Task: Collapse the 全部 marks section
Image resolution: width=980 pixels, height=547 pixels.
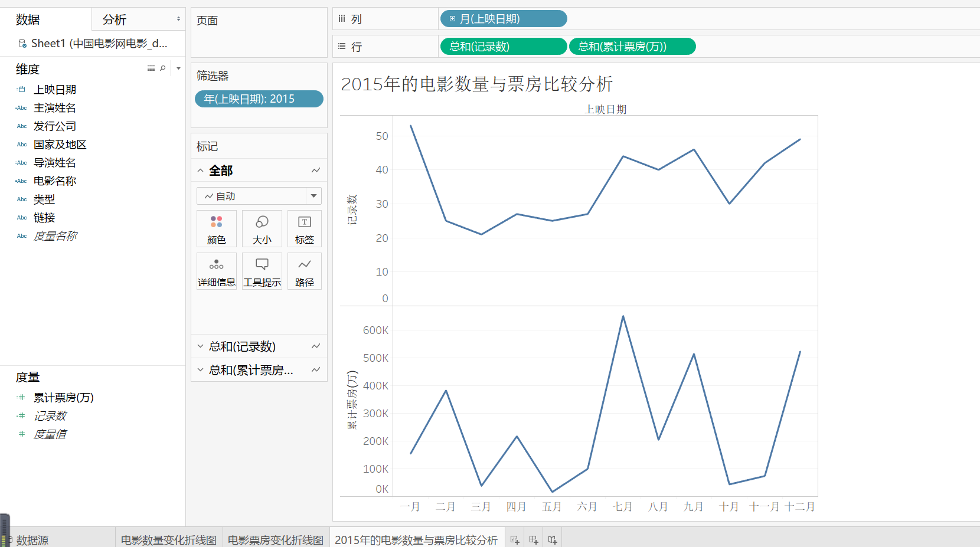Action: (200, 171)
